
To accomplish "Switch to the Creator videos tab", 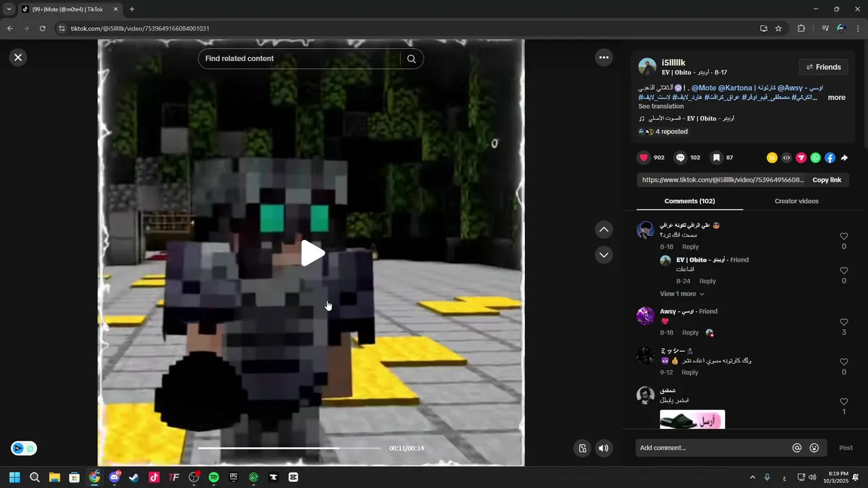I will pos(797,201).
